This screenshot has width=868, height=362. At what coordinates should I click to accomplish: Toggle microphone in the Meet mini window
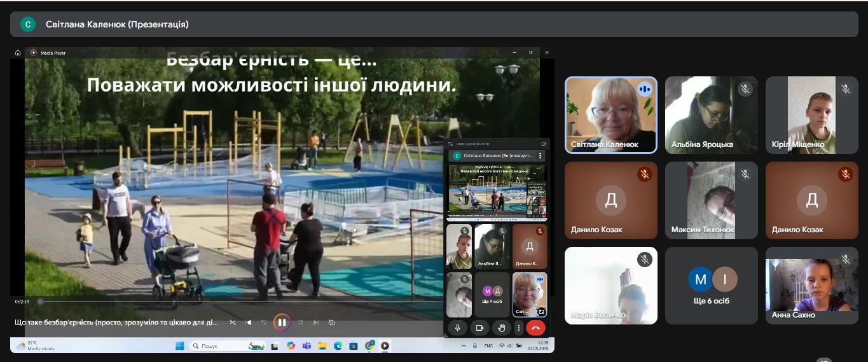coord(457,328)
